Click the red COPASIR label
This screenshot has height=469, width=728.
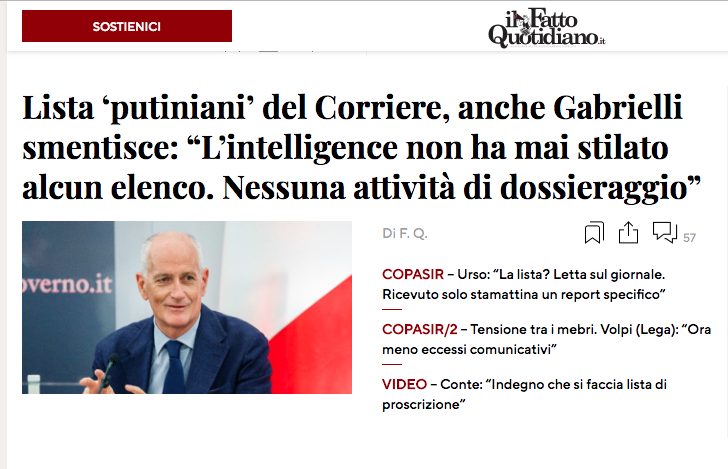[x=413, y=274]
